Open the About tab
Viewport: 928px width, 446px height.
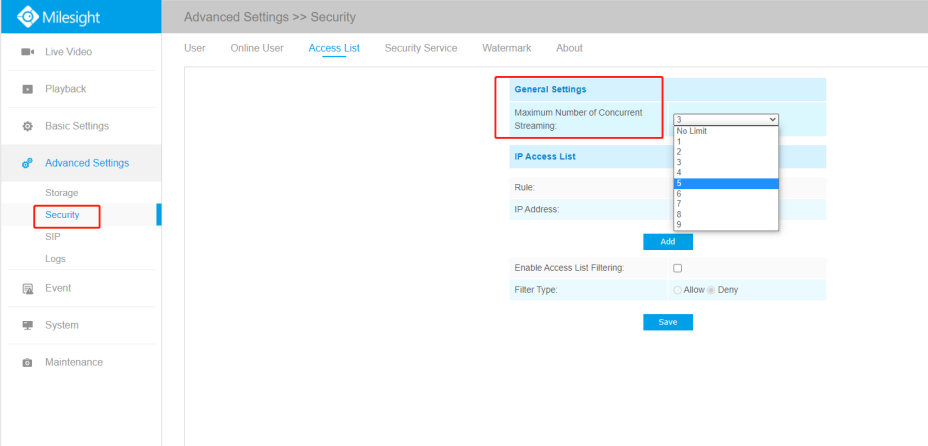click(x=569, y=48)
